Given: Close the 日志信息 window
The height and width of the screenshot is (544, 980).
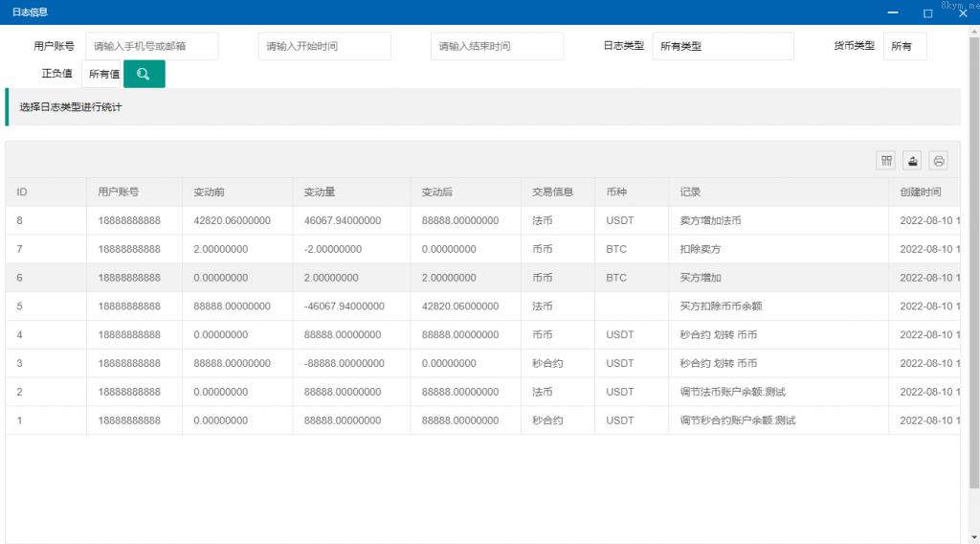Looking at the screenshot, I should pyautogui.click(x=962, y=13).
